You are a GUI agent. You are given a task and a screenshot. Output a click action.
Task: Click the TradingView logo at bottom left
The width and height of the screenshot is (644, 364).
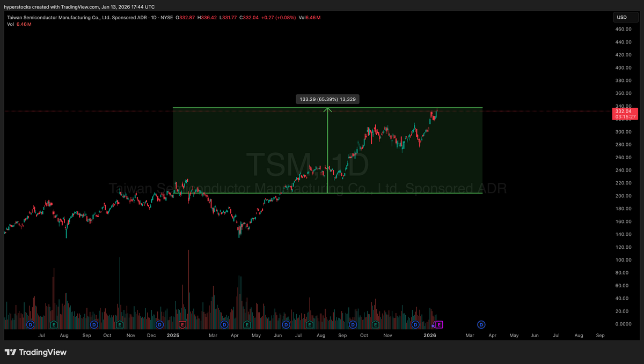coord(35,353)
